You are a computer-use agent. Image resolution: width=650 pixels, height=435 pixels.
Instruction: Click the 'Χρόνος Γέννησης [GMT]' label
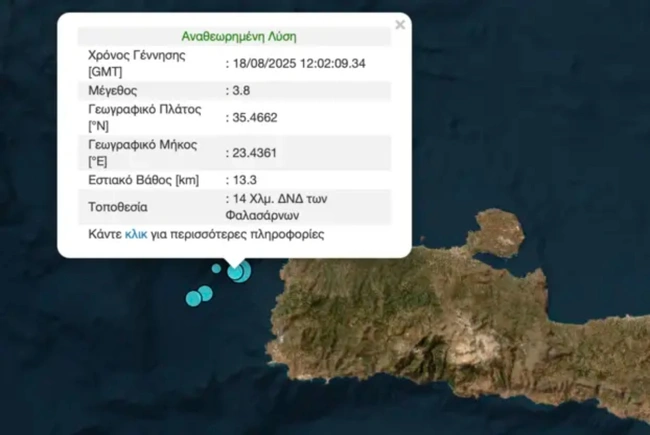point(137,63)
